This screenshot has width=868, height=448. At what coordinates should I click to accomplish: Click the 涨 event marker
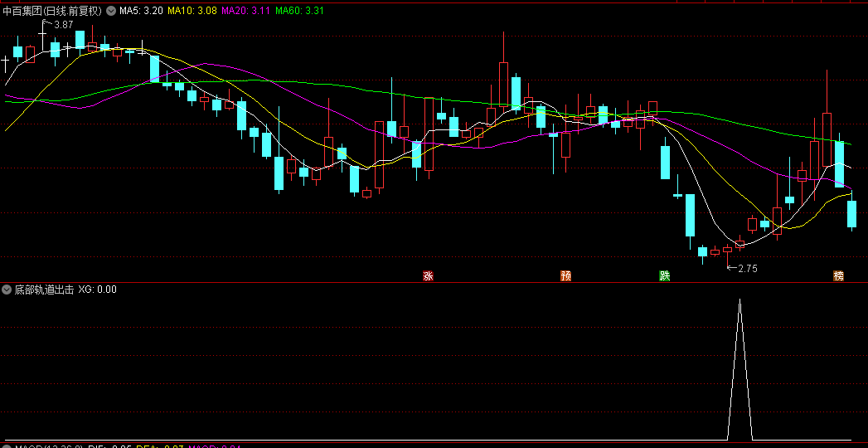point(428,275)
